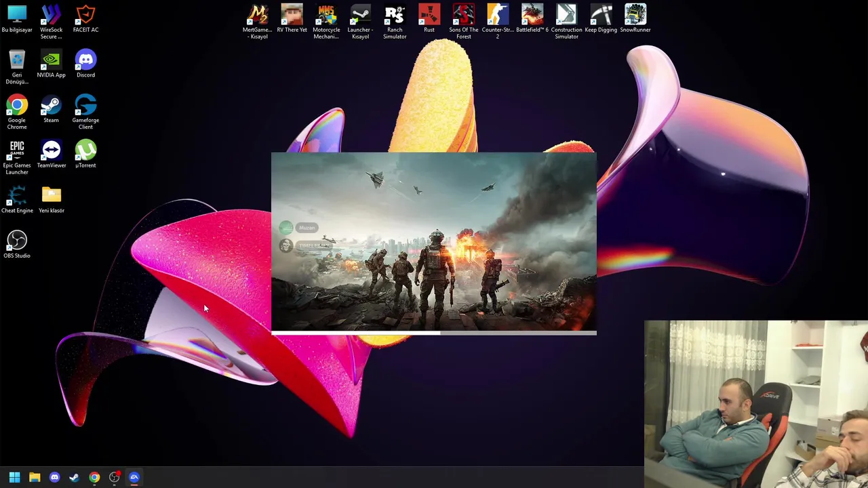Open the Windows Start menu
868x488 pixels.
14,477
